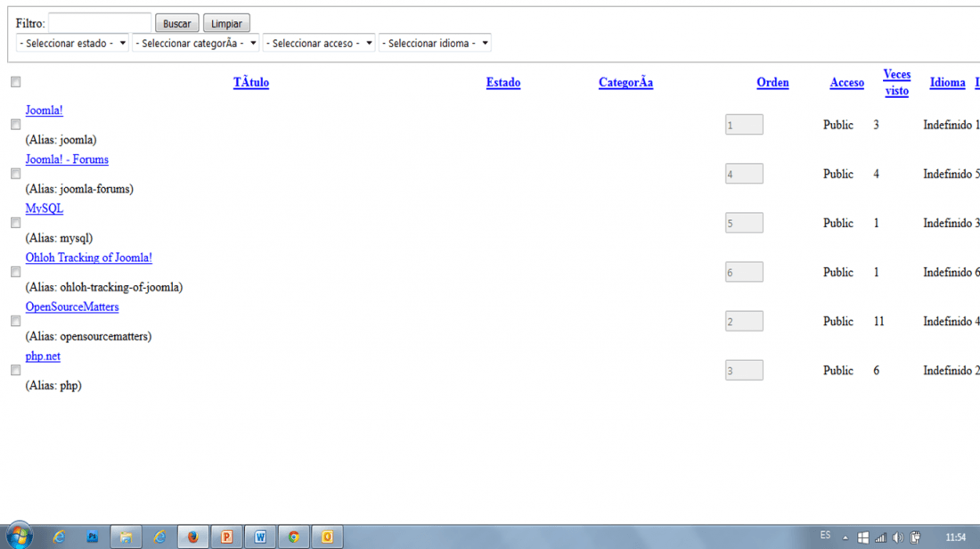Open the Seleccionar idioma dropdown
The width and height of the screenshot is (980, 549).
435,43
